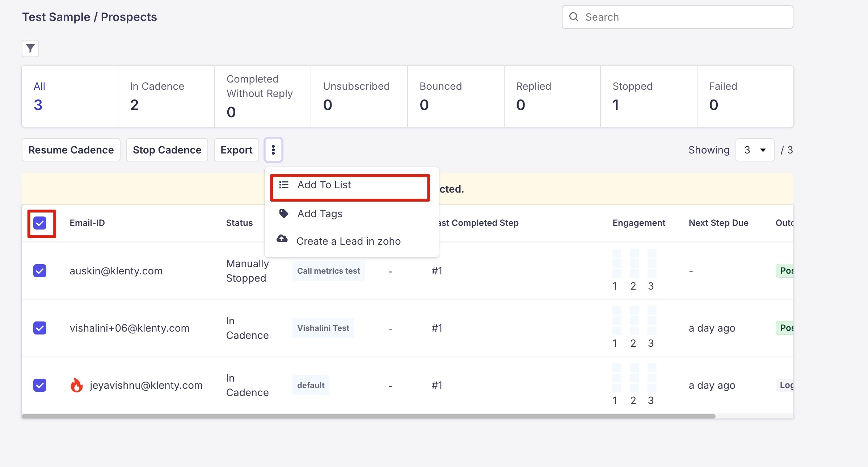This screenshot has height=467, width=868.
Task: Open the Showing 3 rows dropdown
Action: pos(755,150)
